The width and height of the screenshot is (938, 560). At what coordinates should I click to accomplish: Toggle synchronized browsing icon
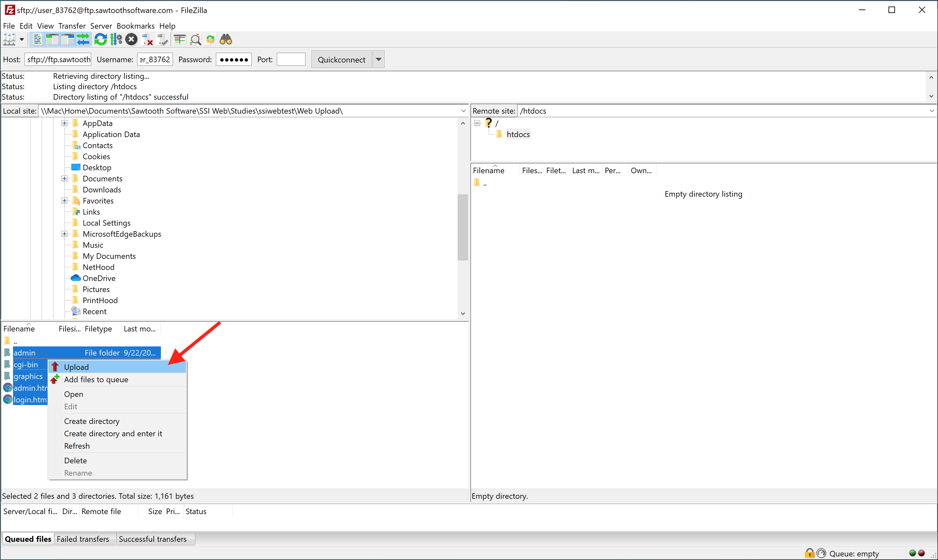(211, 40)
